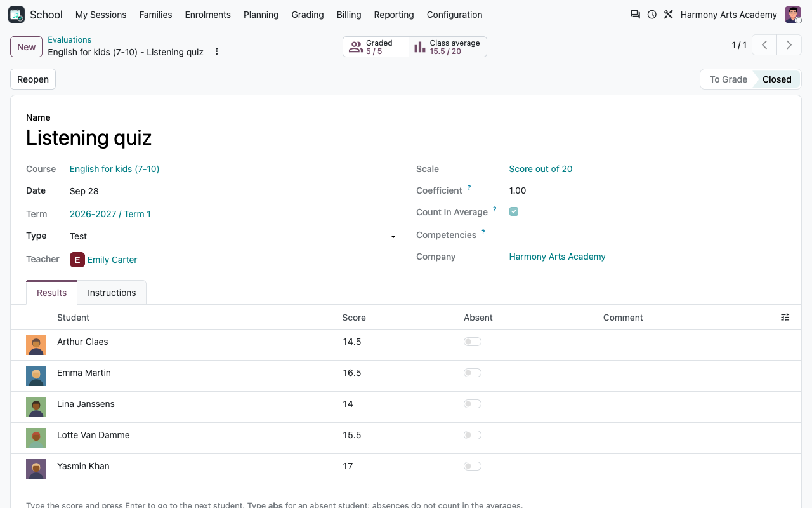
Task: Set status to To Grade
Action: click(728, 79)
